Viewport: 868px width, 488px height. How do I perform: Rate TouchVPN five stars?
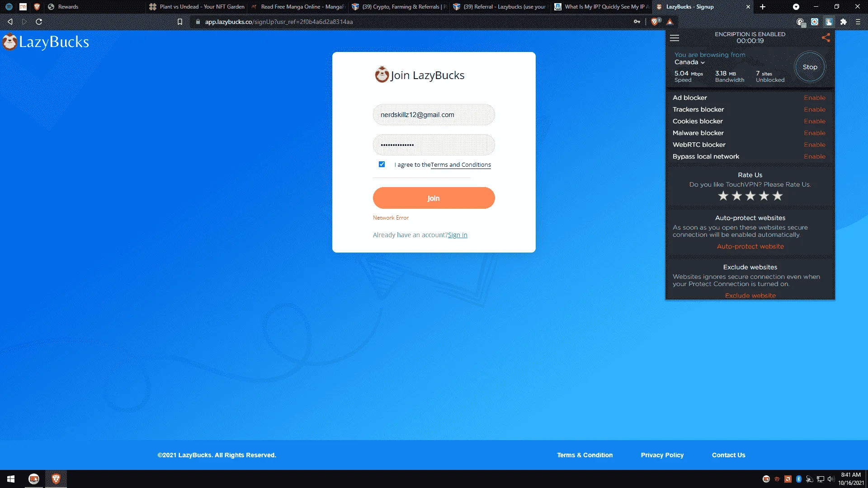pyautogui.click(x=778, y=196)
